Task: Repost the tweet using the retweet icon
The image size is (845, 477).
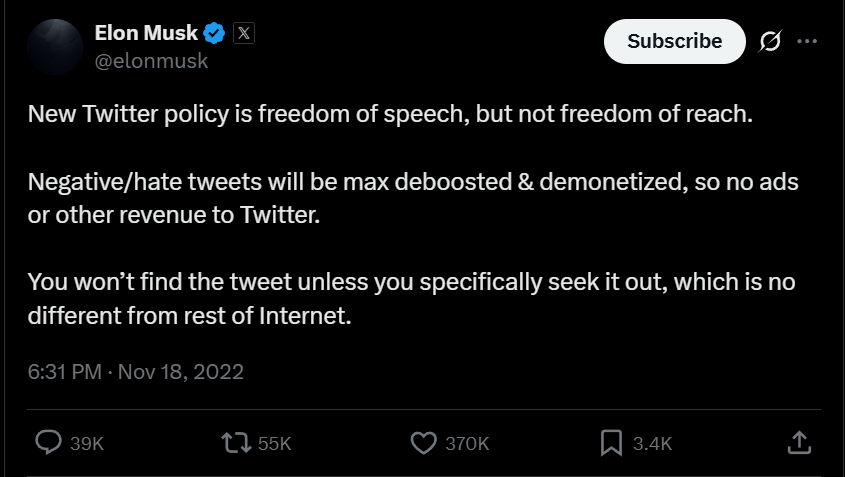Action: point(236,443)
